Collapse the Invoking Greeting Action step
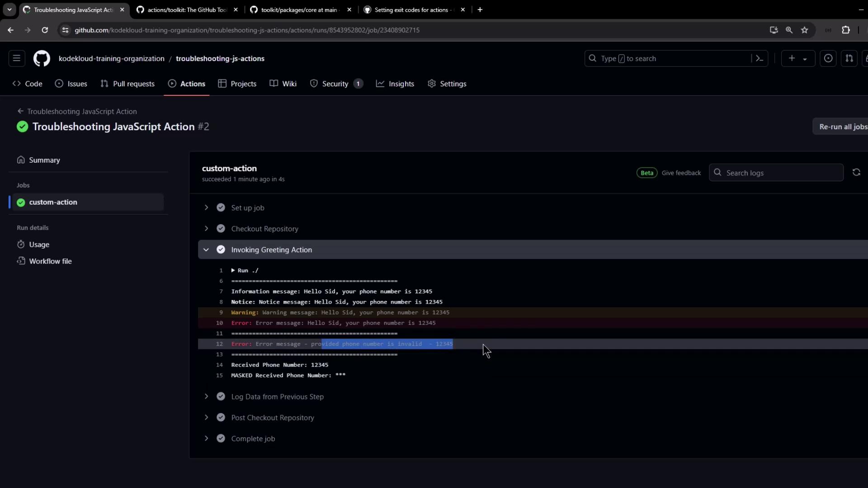 (x=207, y=250)
